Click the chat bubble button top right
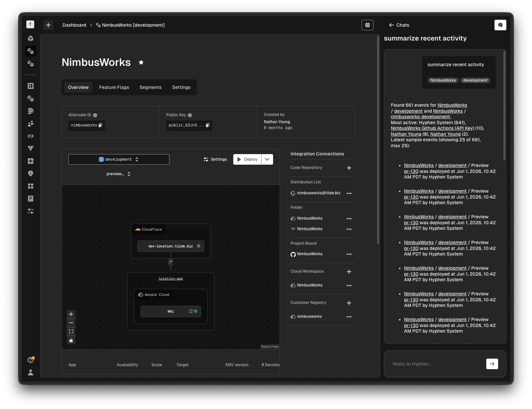The width and height of the screenshot is (532, 409). tap(500, 25)
